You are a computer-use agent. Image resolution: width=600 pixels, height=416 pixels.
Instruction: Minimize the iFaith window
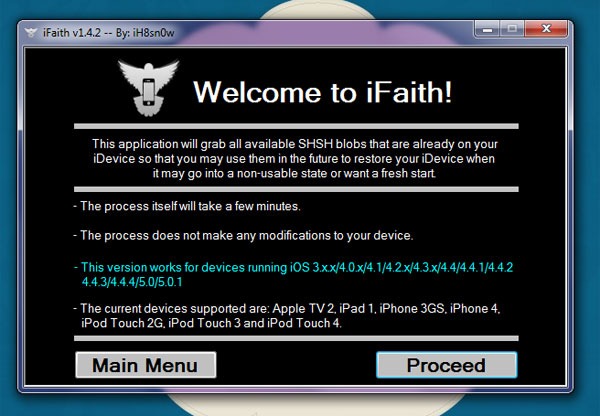[x=487, y=29]
